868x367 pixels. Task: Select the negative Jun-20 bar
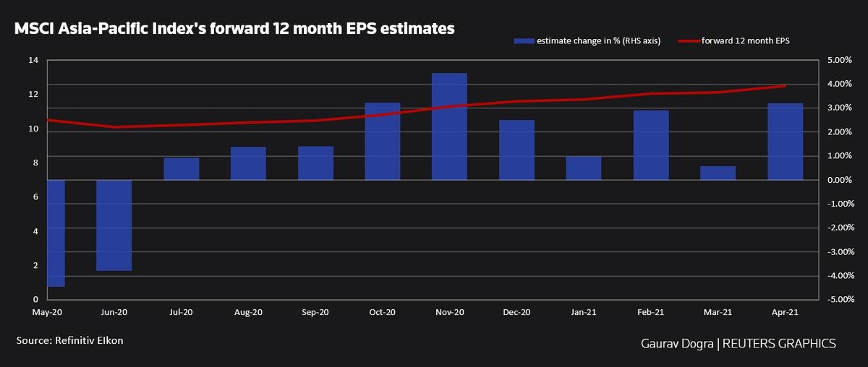pyautogui.click(x=114, y=225)
